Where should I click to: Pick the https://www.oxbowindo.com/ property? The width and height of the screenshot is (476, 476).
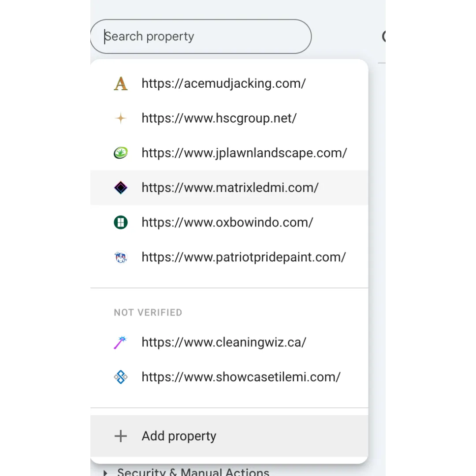coord(227,223)
